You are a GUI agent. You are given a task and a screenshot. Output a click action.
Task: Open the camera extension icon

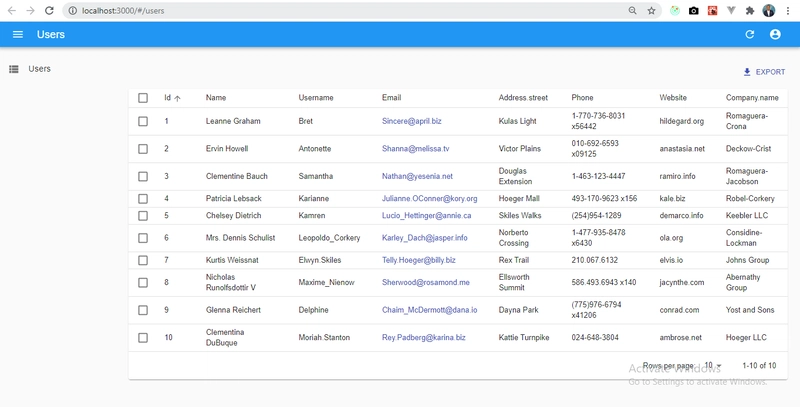[693, 11]
